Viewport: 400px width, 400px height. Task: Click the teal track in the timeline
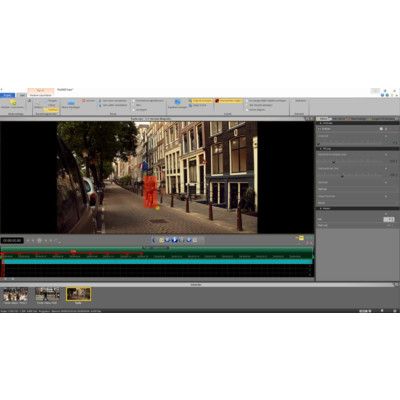(x=157, y=262)
